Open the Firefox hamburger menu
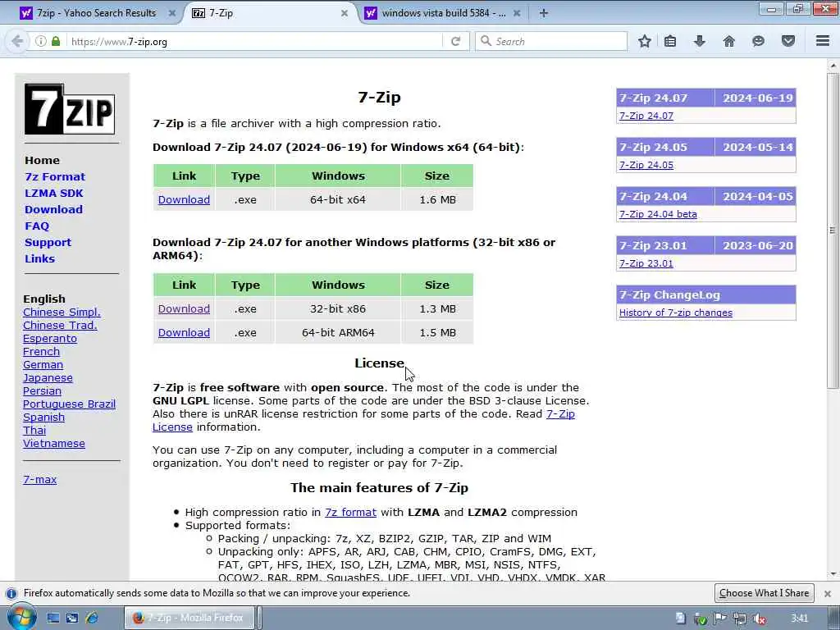 [823, 41]
